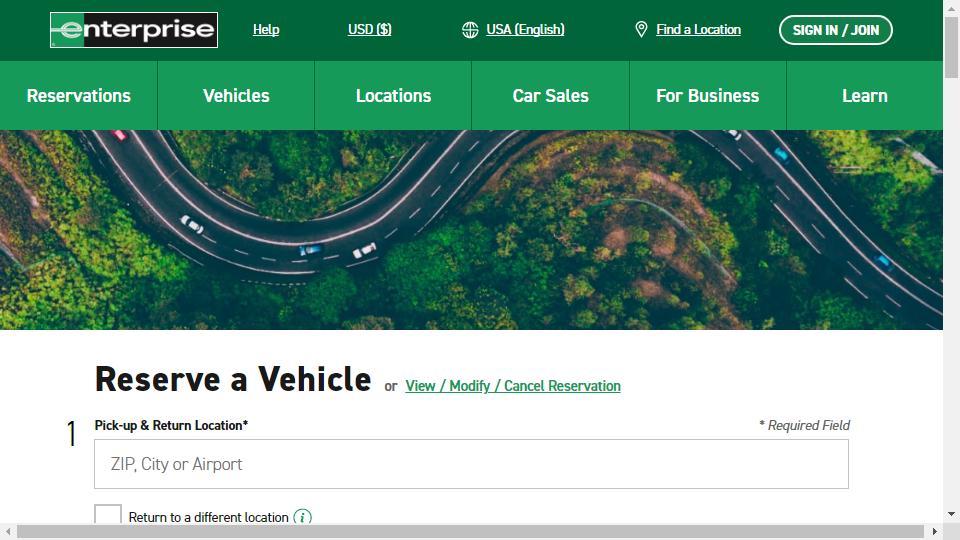Open Find a Location link
Screen dimensions: 960x540
(699, 29)
